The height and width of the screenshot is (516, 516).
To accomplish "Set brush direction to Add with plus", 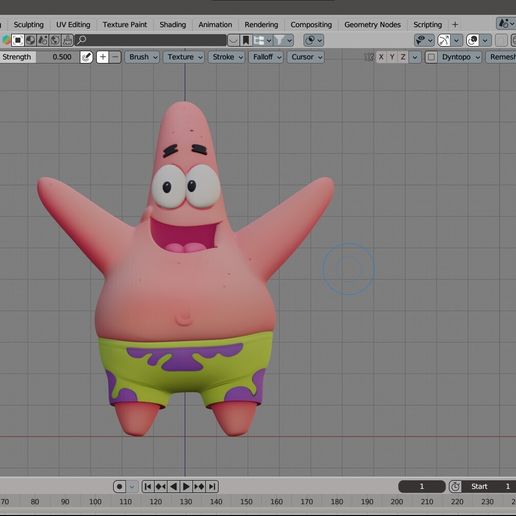I will point(103,57).
